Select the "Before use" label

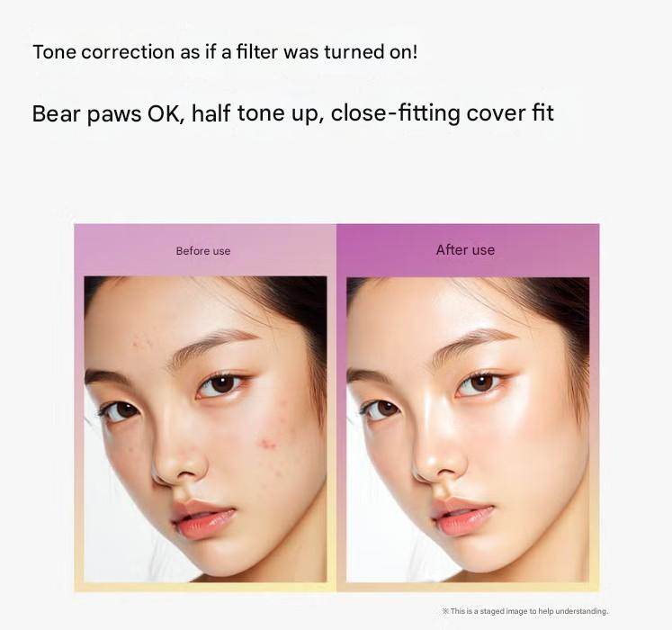tap(203, 251)
